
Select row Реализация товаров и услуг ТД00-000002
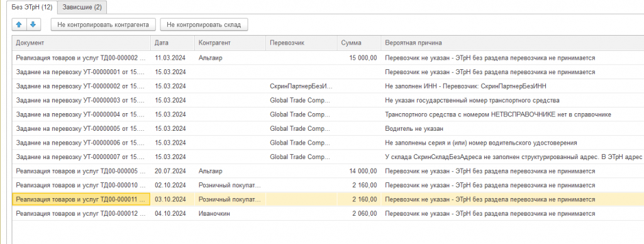(x=328, y=58)
